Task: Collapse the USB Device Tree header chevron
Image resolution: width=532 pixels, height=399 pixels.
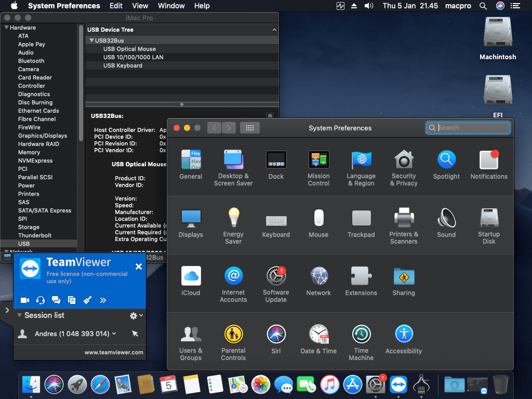Action: [x=274, y=30]
